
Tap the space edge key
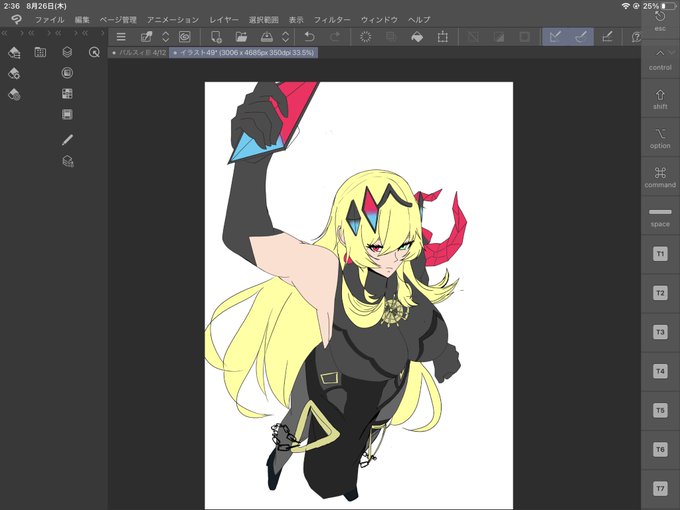[660, 216]
